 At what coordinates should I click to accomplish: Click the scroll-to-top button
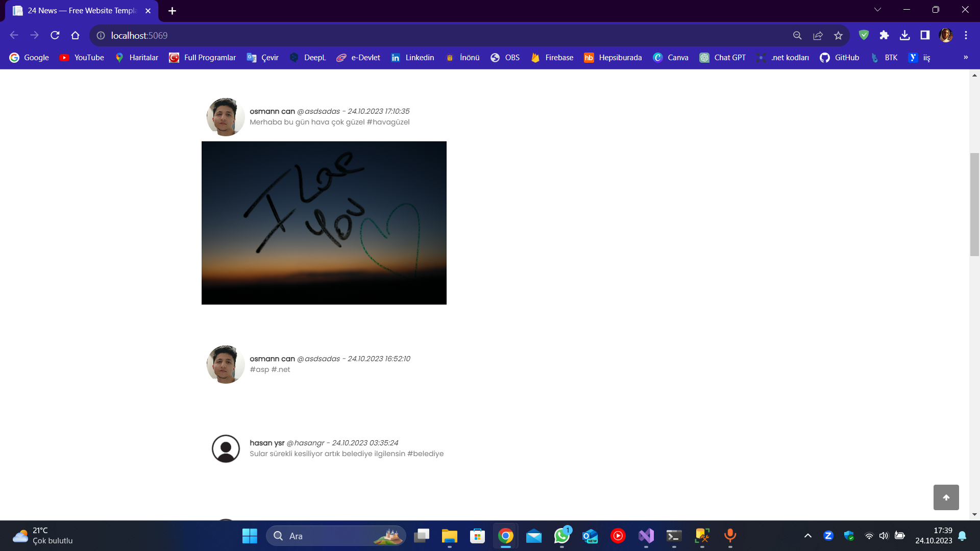[946, 497]
